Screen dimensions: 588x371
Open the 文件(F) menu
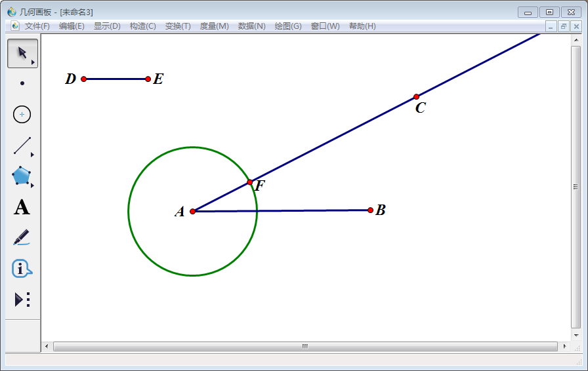point(37,26)
